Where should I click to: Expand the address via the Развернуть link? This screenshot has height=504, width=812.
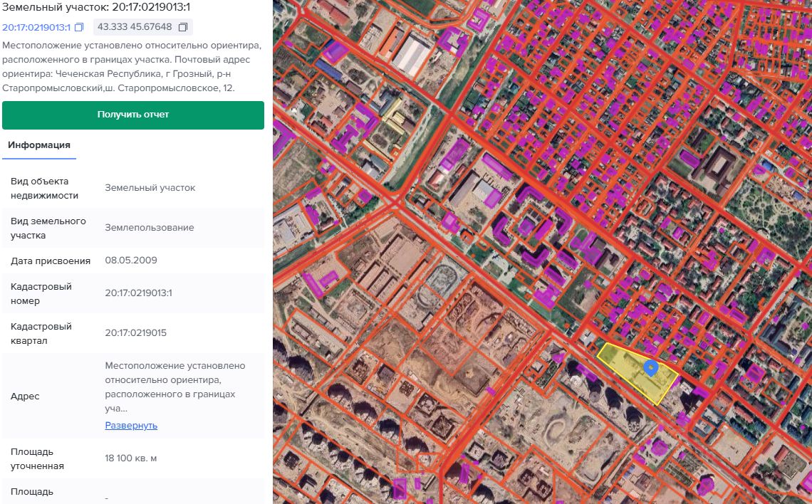coord(131,426)
